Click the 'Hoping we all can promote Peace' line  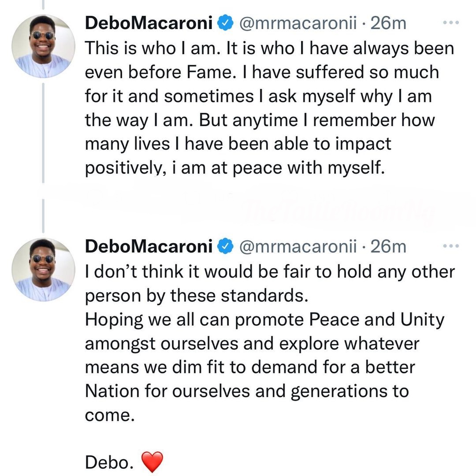pos(264,320)
